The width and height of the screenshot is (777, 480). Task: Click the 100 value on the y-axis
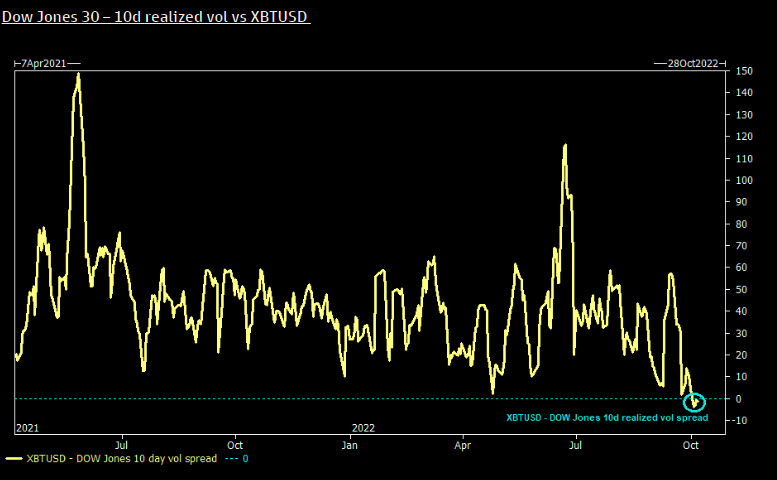click(744, 180)
